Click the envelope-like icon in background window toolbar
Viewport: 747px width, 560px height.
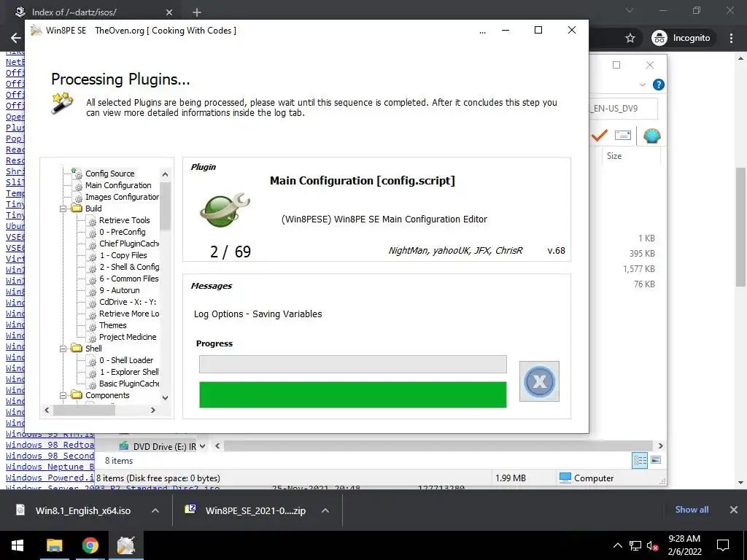623,136
